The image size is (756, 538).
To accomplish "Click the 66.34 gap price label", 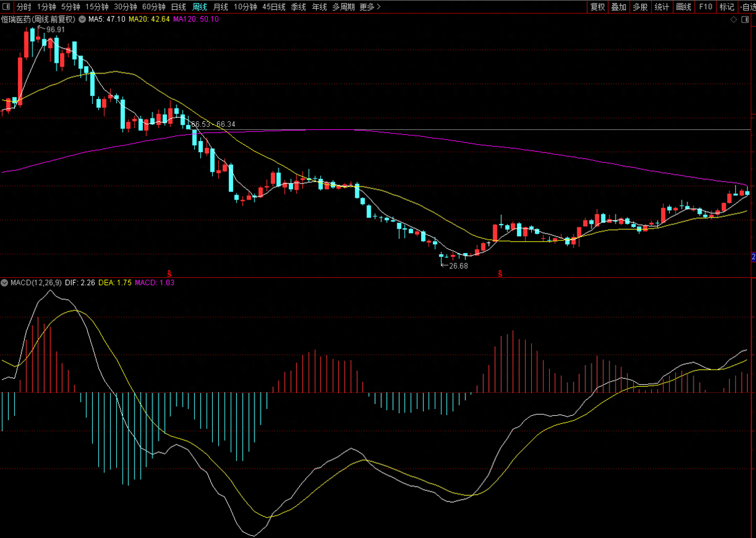I will (x=226, y=124).
